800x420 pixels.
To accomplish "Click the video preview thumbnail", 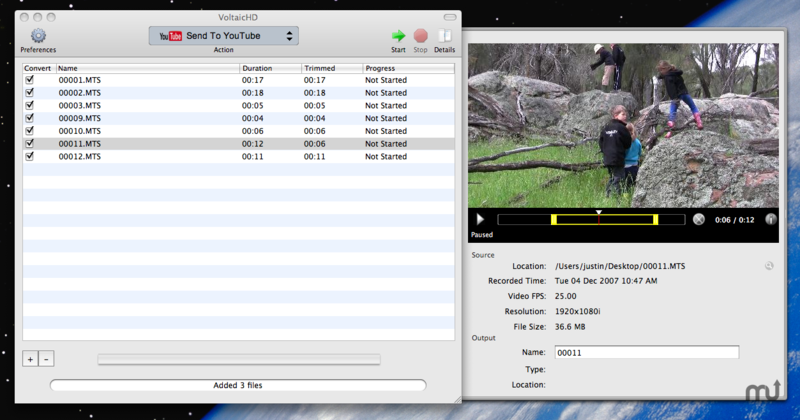I will (623, 126).
